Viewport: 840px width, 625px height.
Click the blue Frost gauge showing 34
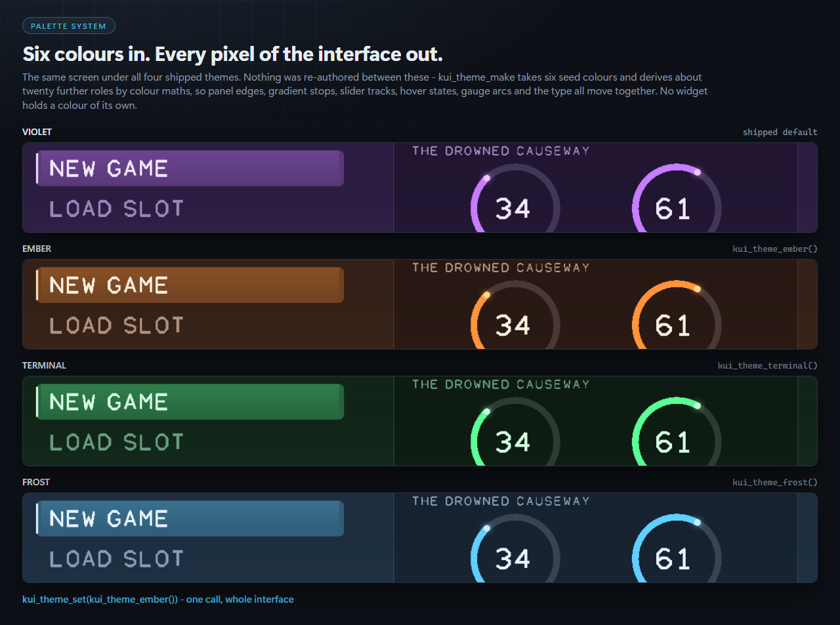[x=515, y=549]
